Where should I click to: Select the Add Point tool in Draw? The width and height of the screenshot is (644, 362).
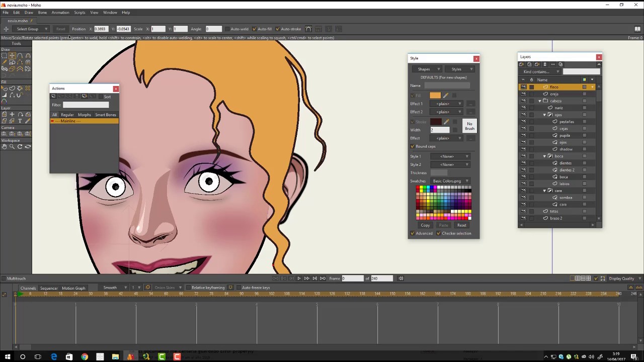[20, 55]
